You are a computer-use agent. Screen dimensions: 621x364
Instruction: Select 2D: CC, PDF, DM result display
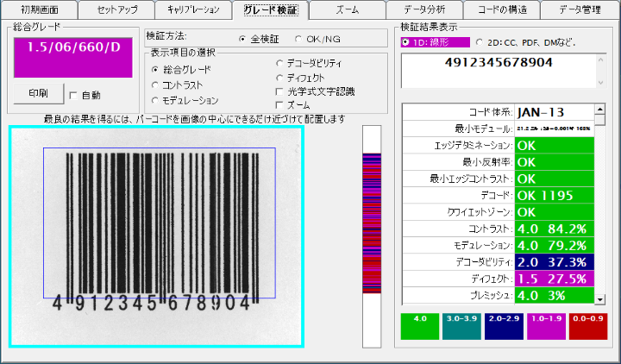[480, 42]
